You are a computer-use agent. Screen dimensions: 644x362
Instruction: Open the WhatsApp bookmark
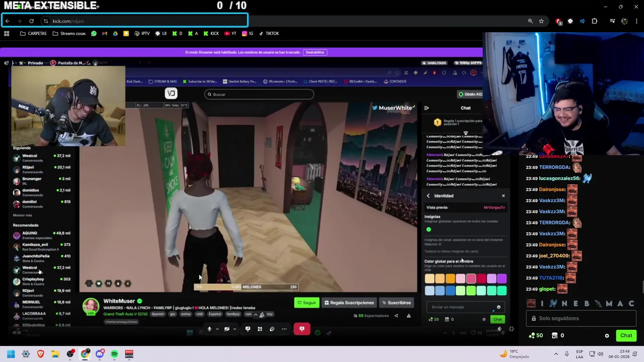click(94, 34)
